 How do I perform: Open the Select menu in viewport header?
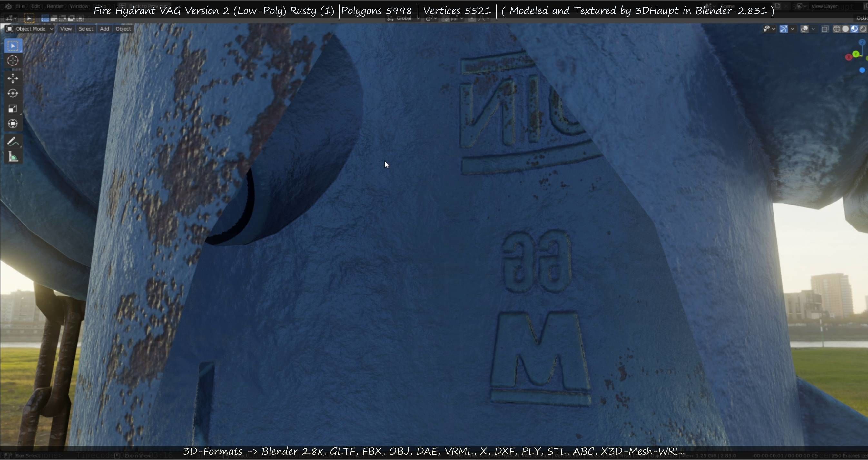[85, 29]
